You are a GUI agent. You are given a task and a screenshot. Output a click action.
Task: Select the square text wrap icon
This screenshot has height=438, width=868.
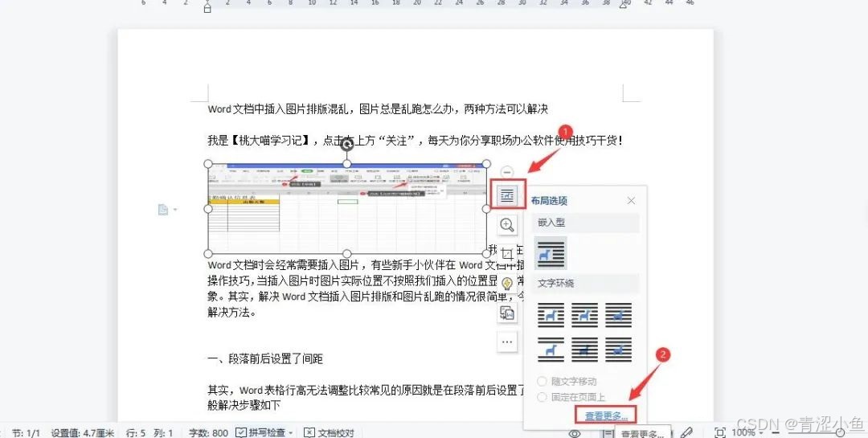(x=551, y=315)
